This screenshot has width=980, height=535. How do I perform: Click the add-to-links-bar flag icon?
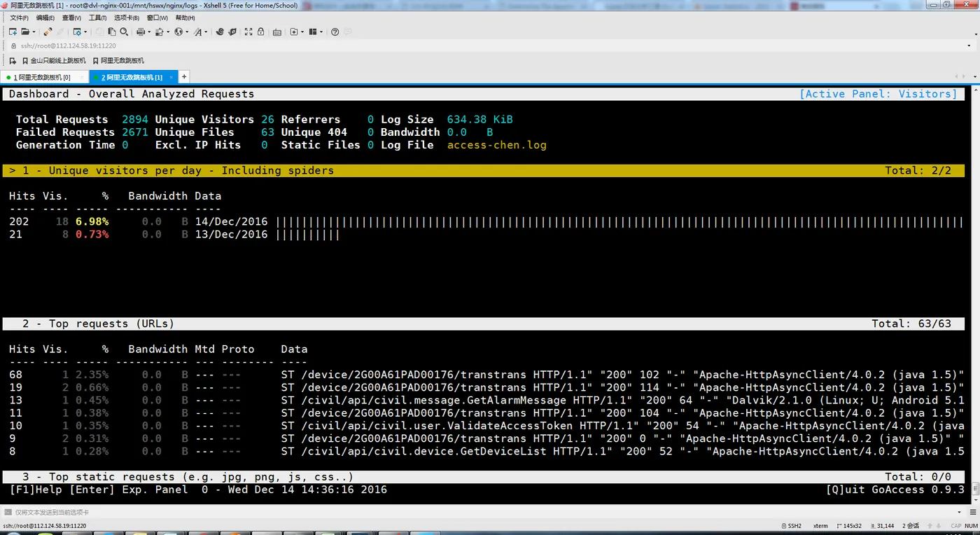click(13, 61)
